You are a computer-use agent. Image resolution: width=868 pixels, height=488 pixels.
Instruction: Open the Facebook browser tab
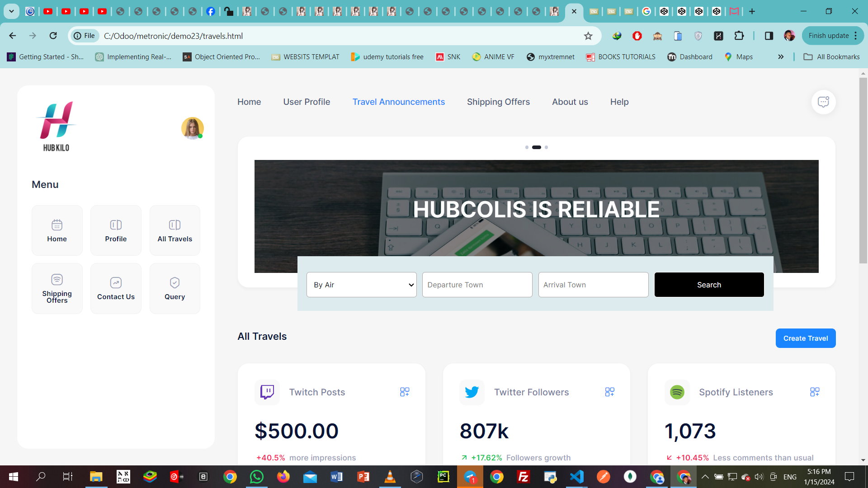point(211,11)
